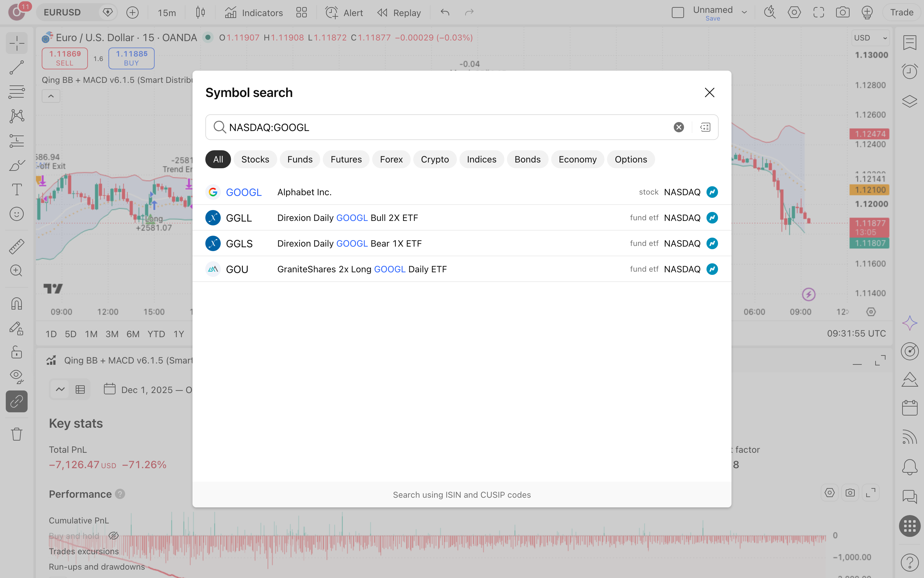924x578 pixels.
Task: Set chart range to 1M
Action: tap(91, 334)
